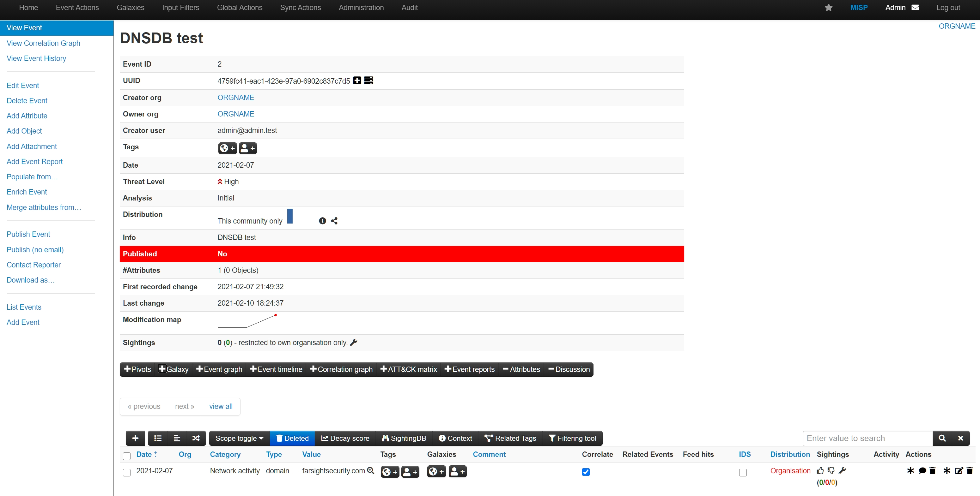Add a local tag with the person icon

pyautogui.click(x=247, y=148)
